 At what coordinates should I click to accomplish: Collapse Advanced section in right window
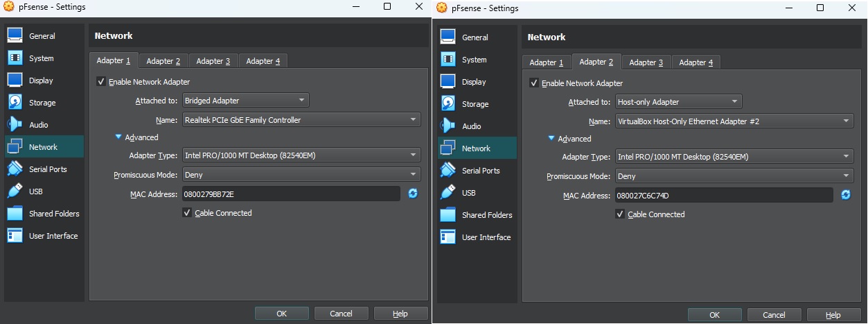pos(551,139)
